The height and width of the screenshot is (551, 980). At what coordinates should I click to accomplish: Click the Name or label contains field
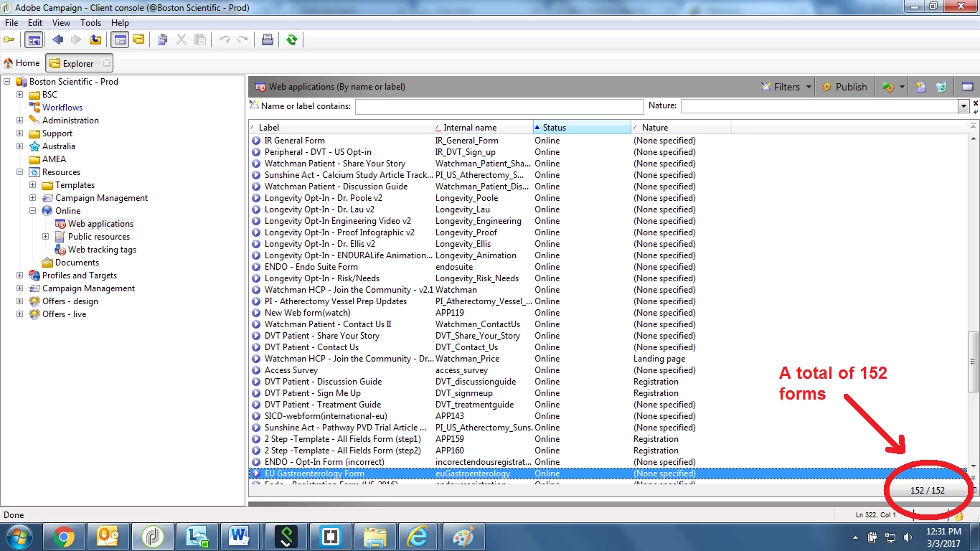(x=499, y=106)
